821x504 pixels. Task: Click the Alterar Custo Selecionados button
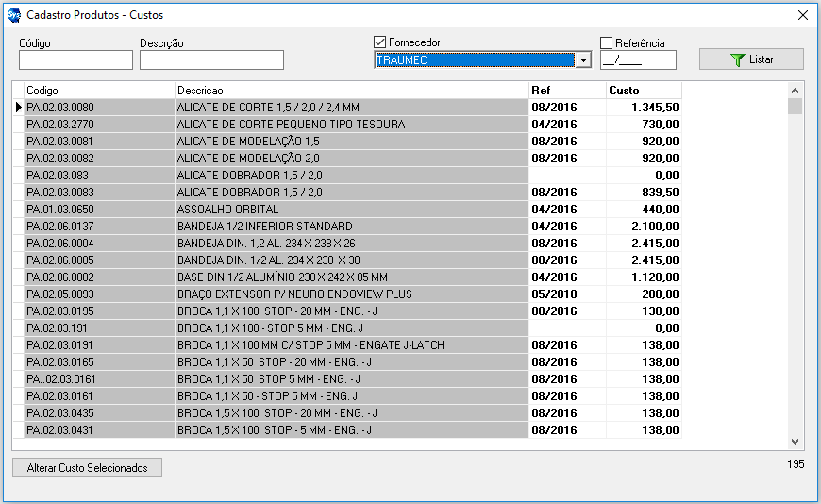(x=87, y=468)
